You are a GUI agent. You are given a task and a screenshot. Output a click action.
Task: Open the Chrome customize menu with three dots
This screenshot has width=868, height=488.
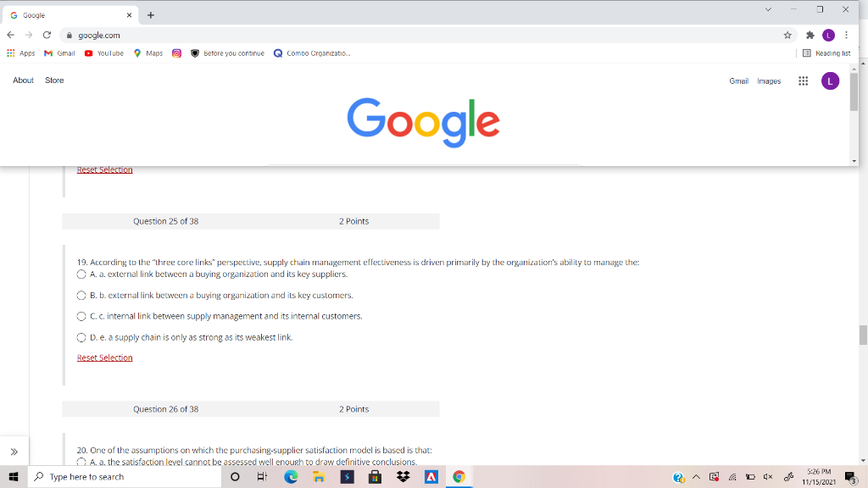tap(845, 35)
